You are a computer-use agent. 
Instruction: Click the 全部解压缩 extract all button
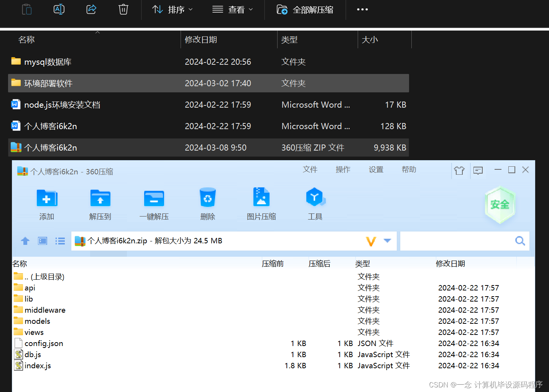click(x=305, y=9)
